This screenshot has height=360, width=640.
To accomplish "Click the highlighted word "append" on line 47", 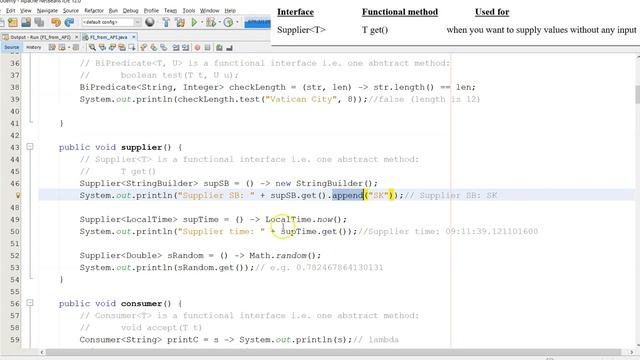I will click(347, 195).
